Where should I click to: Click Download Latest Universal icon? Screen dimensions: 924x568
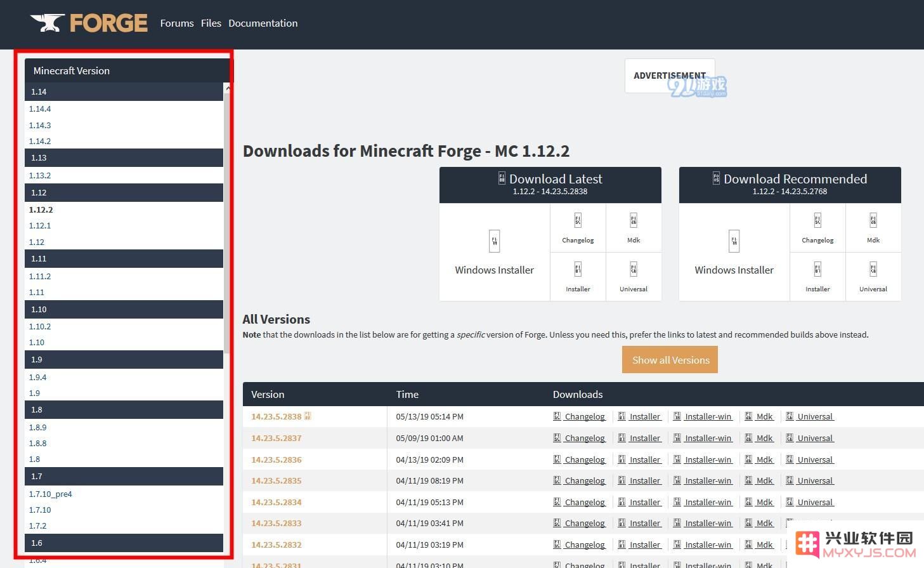(x=634, y=269)
